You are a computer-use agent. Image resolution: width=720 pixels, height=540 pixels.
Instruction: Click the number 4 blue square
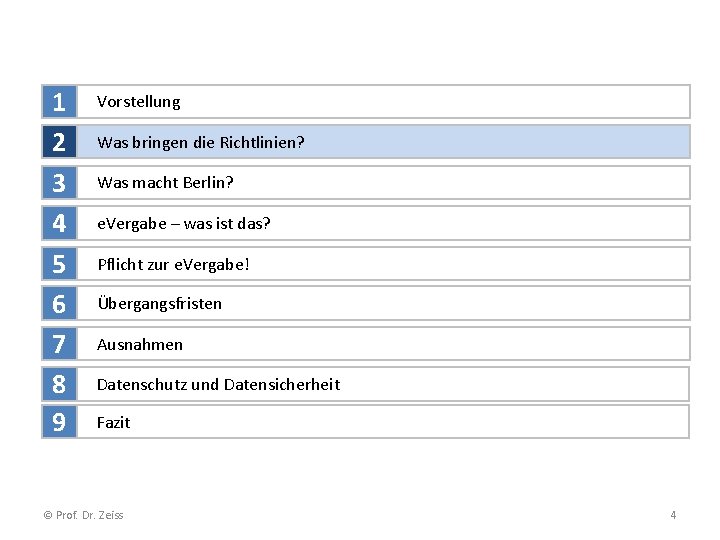pos(59,223)
